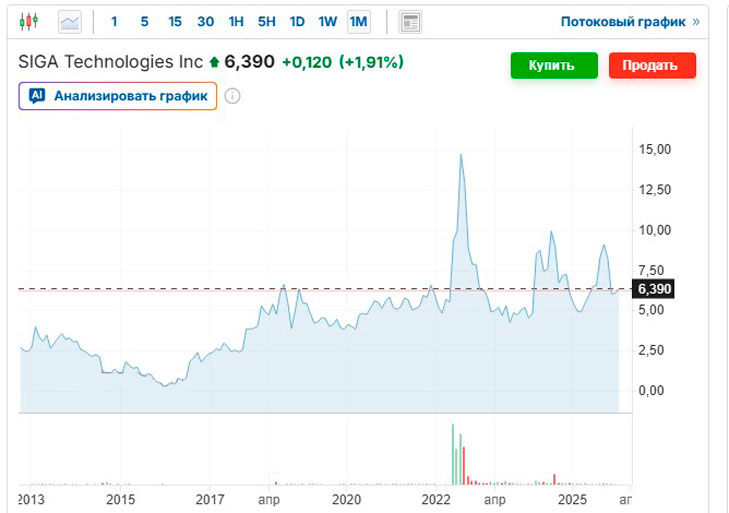Viewport: 729px width, 513px height.
Task: Switch to the 15 minute interval
Action: click(x=175, y=21)
